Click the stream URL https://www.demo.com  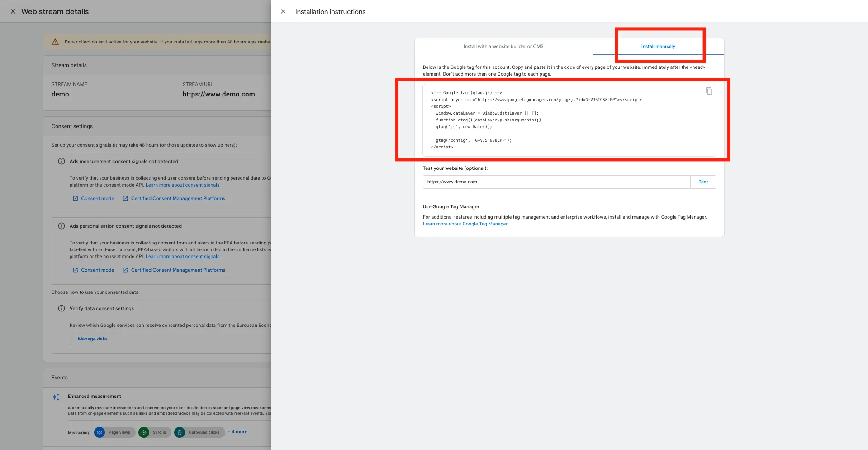point(219,94)
